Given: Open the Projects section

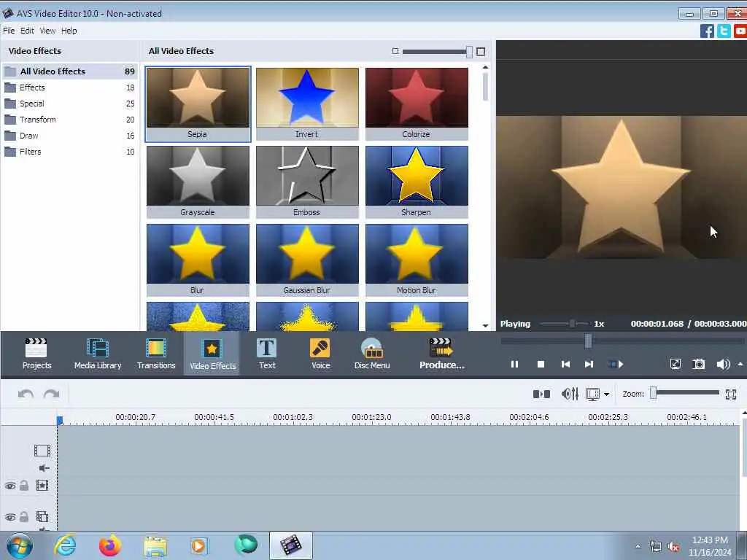Looking at the screenshot, I should pos(36,354).
